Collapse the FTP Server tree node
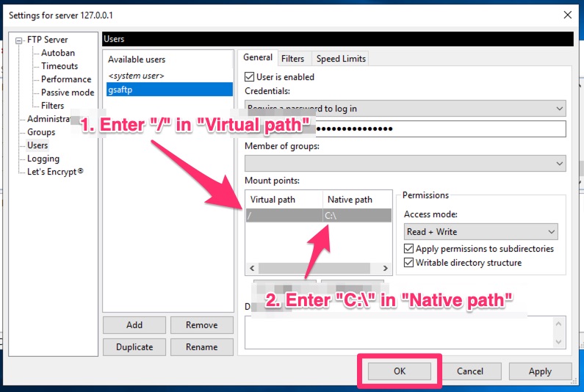Screen dimensions: 584x392 (x=18, y=40)
